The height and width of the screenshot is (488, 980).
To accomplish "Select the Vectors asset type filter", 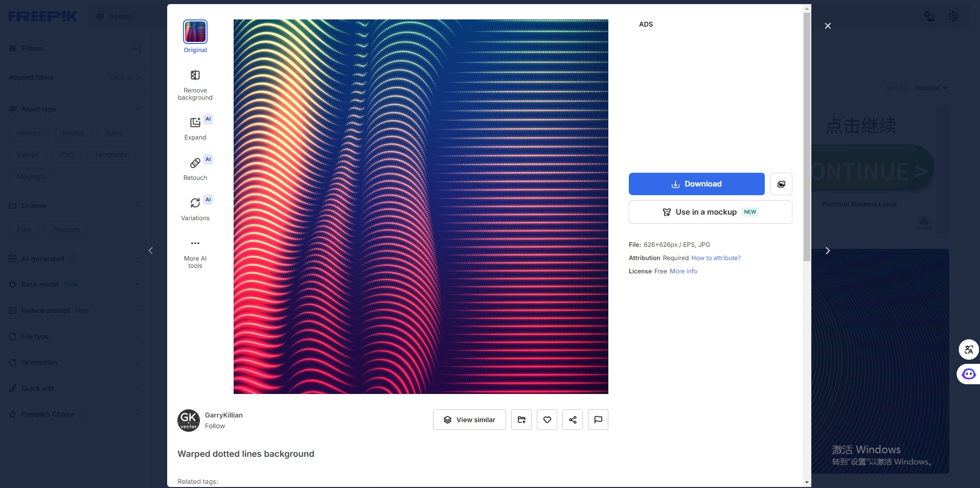I will [29, 133].
